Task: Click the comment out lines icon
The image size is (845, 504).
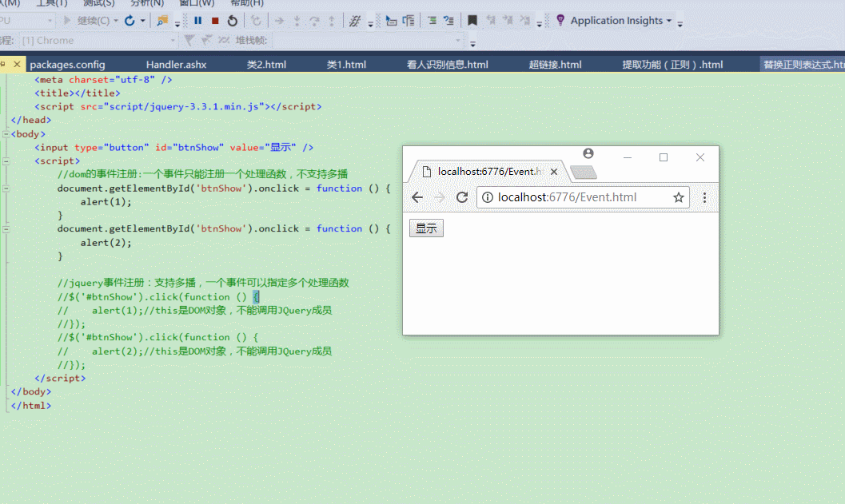Action: 432,21
